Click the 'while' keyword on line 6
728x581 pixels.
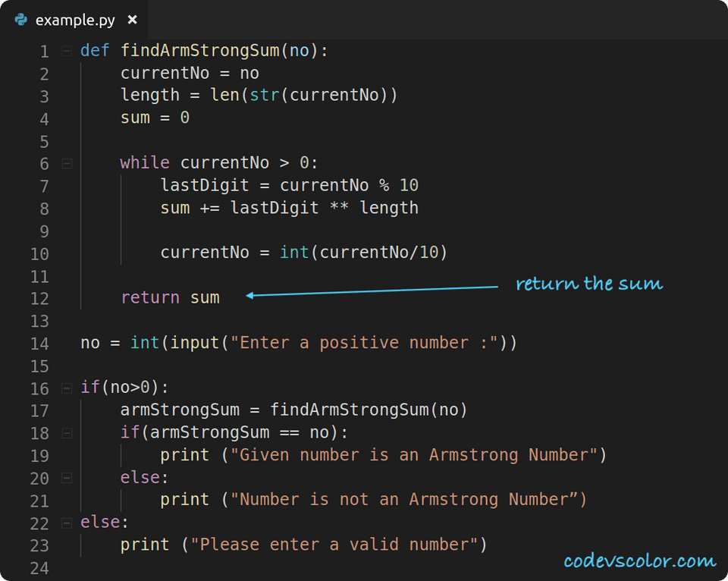(145, 162)
